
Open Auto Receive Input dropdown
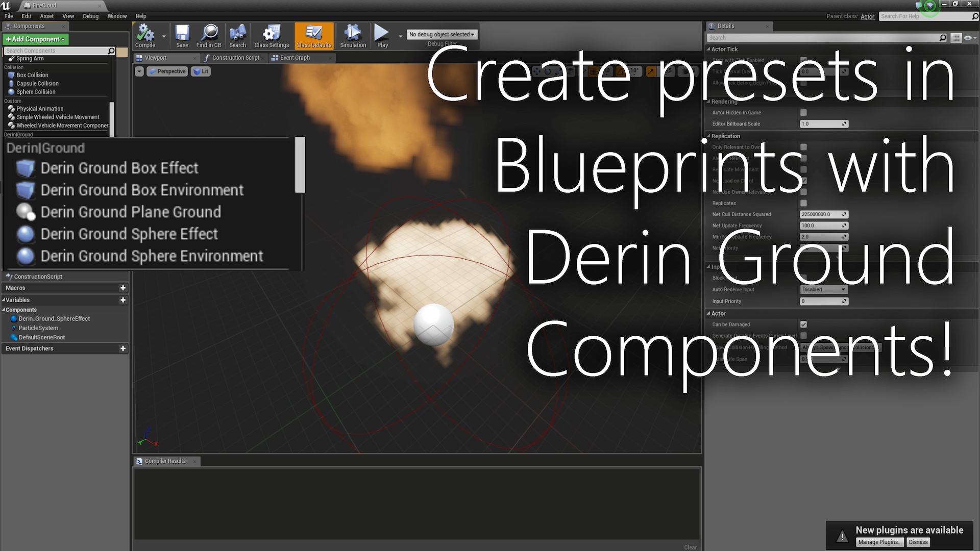[x=824, y=290]
